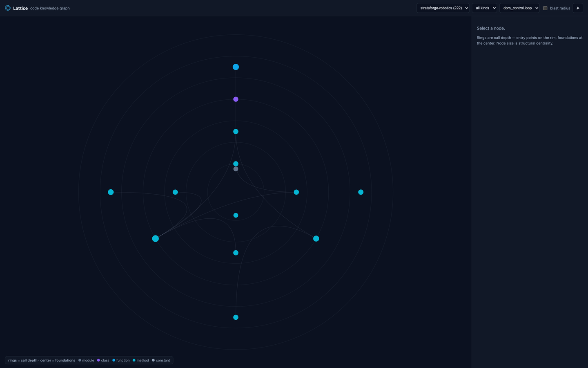The image size is (588, 368).
Task: Select the inner-right teal node beside far-right node
Action: pyautogui.click(x=296, y=192)
